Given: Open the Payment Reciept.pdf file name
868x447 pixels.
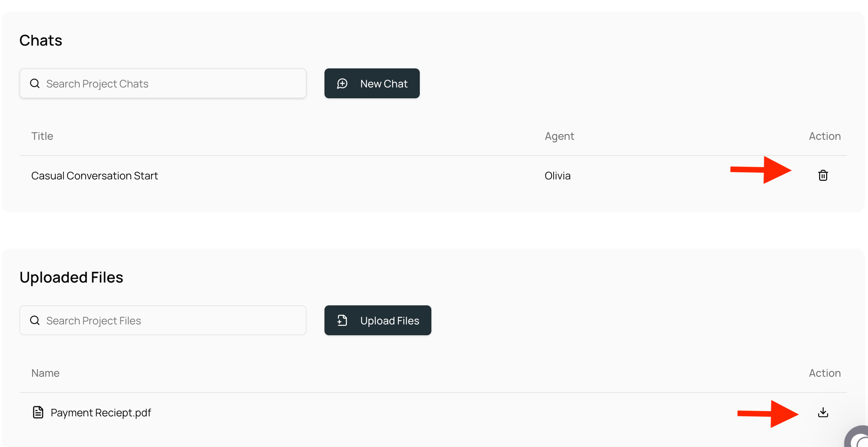Looking at the screenshot, I should coord(101,413).
